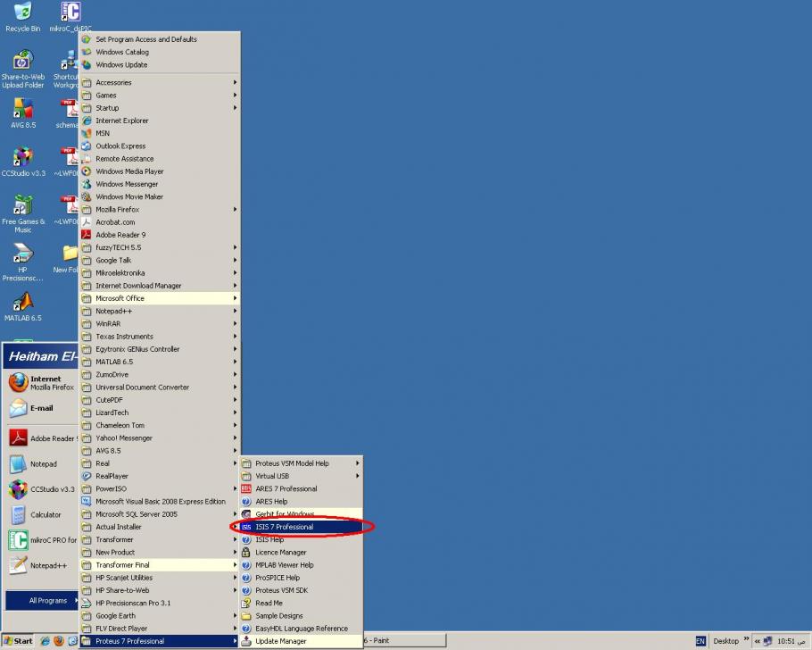The height and width of the screenshot is (650, 812).
Task: Expand the WinRAR program group
Action: (x=160, y=323)
